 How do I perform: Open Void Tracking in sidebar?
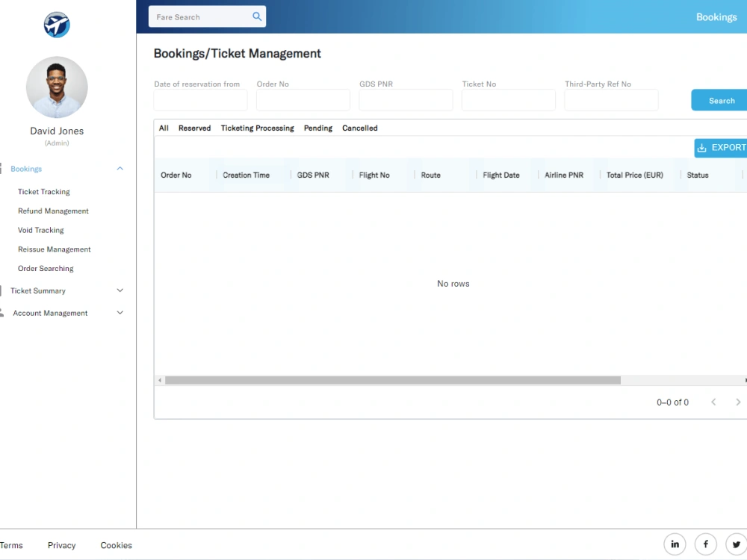tap(40, 230)
